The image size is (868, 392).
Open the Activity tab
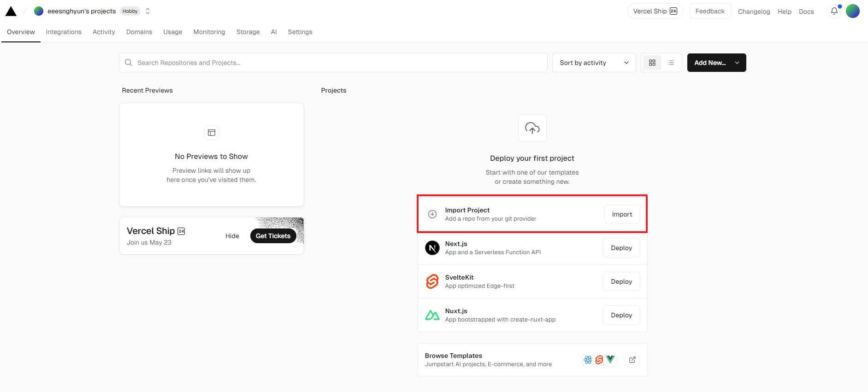[104, 32]
